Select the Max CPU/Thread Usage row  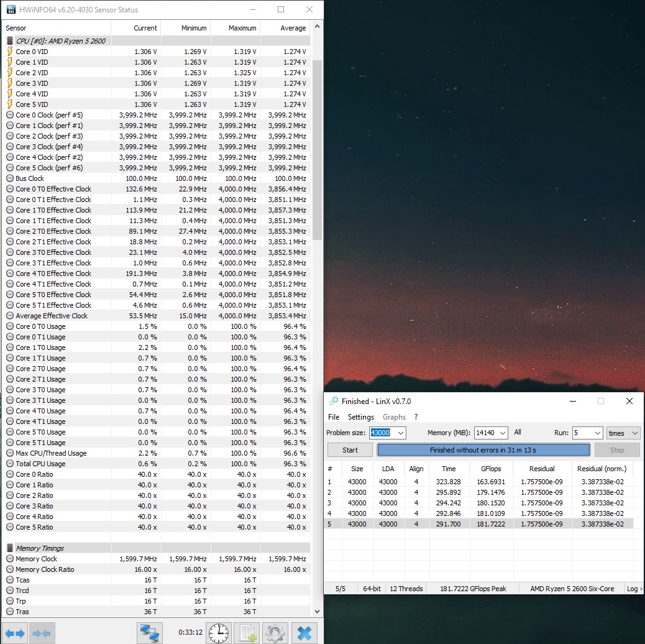point(157,453)
